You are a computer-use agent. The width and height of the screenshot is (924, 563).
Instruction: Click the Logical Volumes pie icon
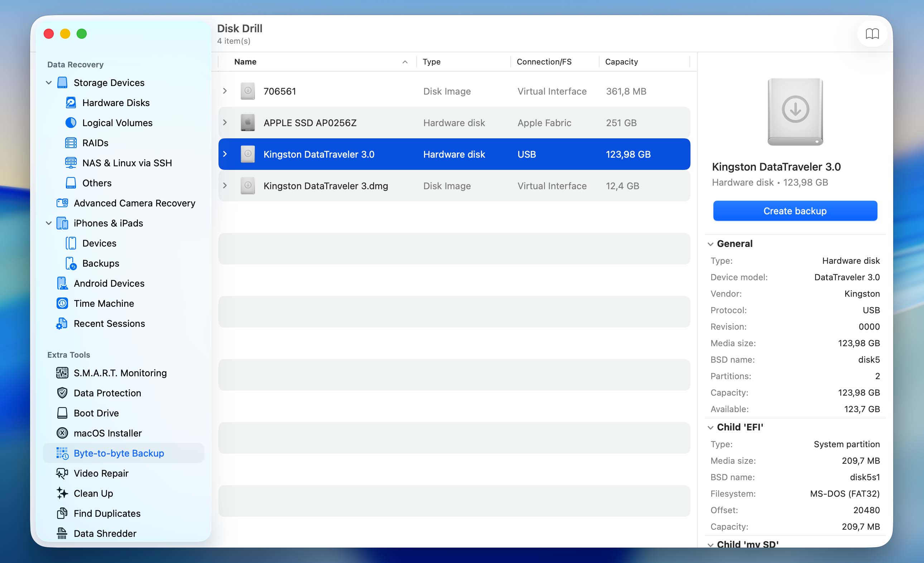(71, 123)
